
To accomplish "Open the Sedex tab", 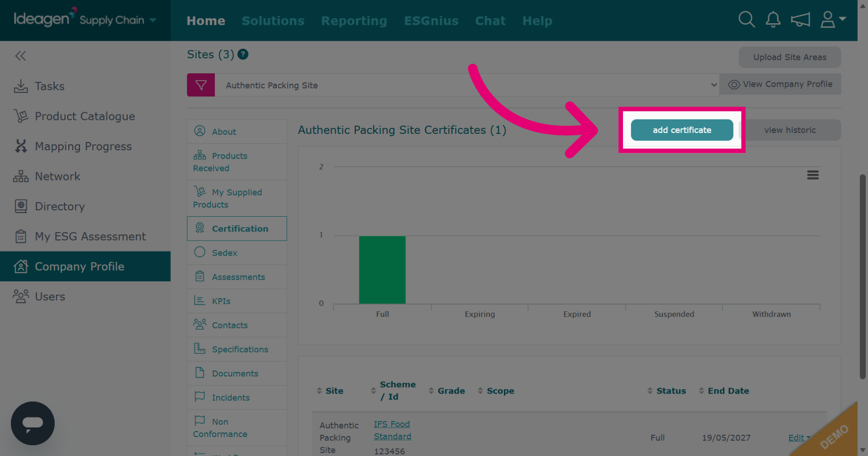I will coord(237,252).
